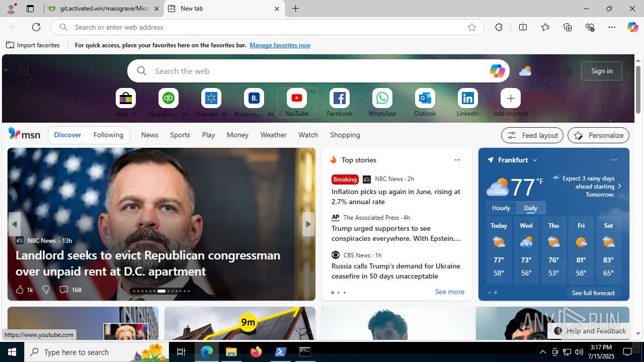644x362 pixels.
Task: Open Help and Feedback button
Action: (x=590, y=331)
